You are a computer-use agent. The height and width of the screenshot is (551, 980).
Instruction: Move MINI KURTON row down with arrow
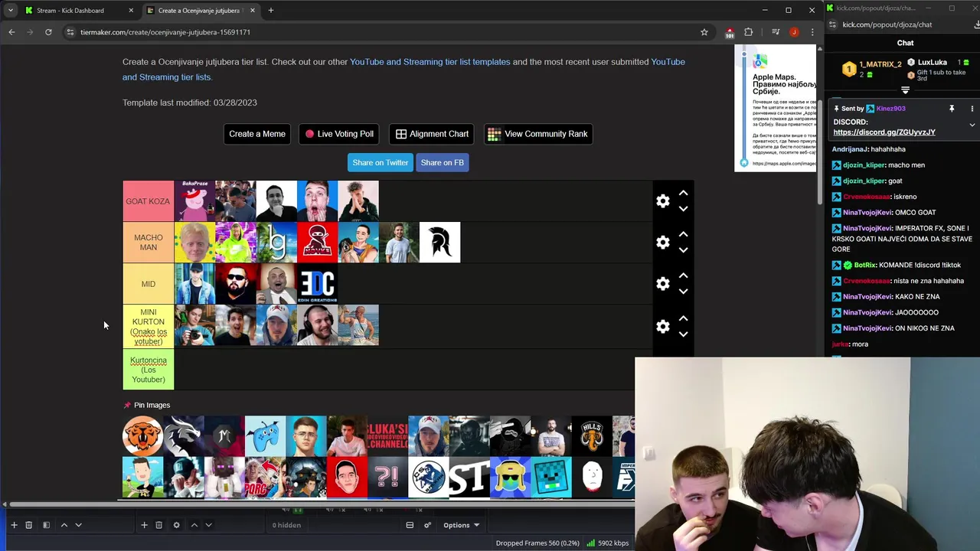pos(683,334)
